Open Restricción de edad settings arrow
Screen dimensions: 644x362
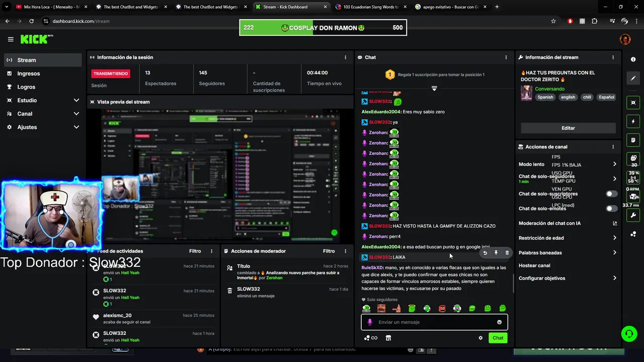[x=614, y=238]
